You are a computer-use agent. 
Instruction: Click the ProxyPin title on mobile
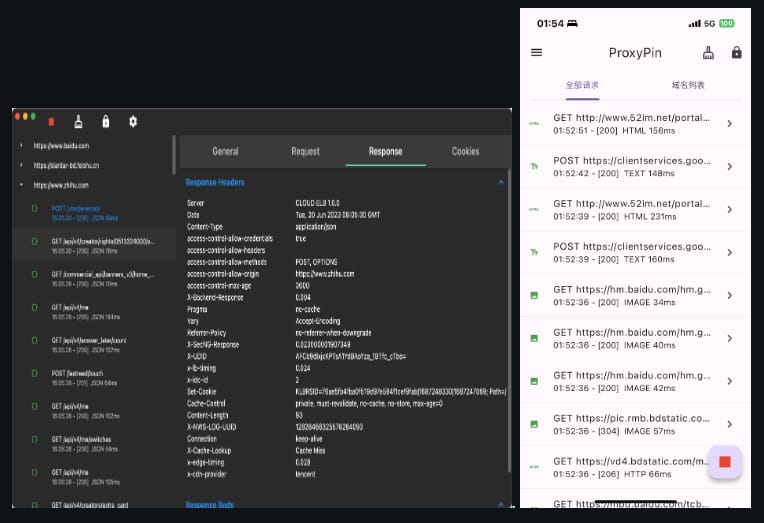(635, 53)
